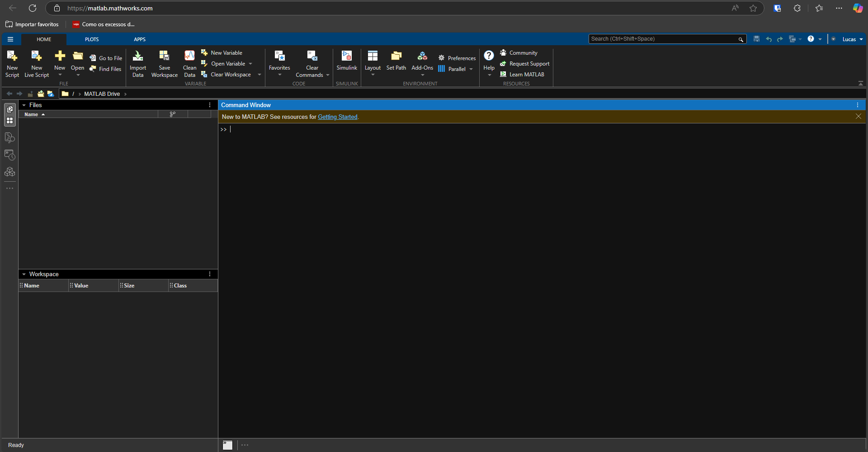The width and height of the screenshot is (868, 452).
Task: Click the Layout icon
Action: pyautogui.click(x=373, y=56)
